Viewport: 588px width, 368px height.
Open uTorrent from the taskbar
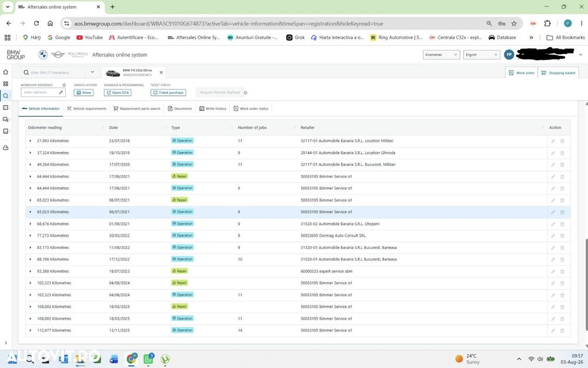click(165, 359)
